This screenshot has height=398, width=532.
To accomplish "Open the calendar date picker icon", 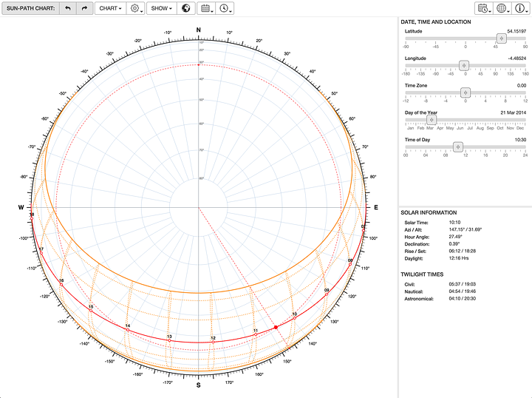I will (x=208, y=9).
